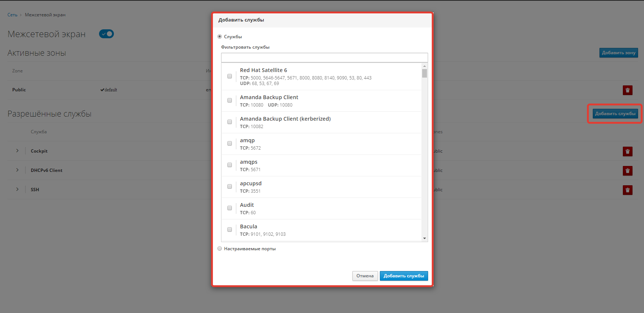Click the Amanda Backup Client service name
The height and width of the screenshot is (313, 644).
pyautogui.click(x=269, y=97)
